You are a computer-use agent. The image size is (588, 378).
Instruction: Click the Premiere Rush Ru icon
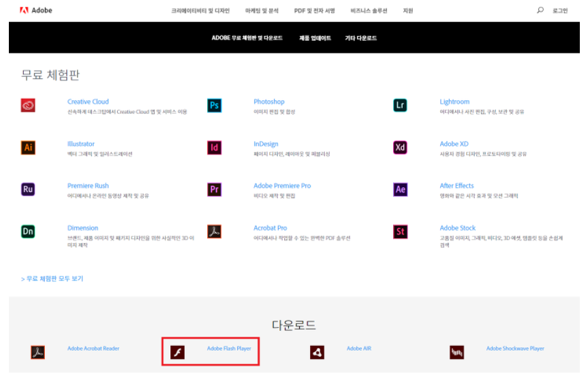click(28, 189)
